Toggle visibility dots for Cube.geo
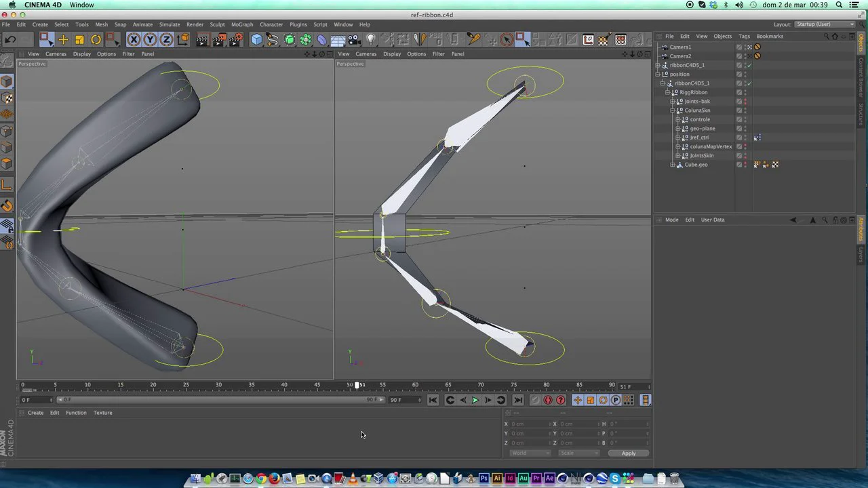 coord(745,165)
